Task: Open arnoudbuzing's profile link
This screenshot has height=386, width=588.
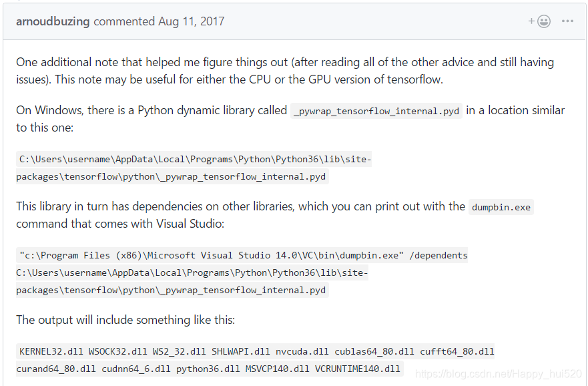Action: click(x=53, y=21)
